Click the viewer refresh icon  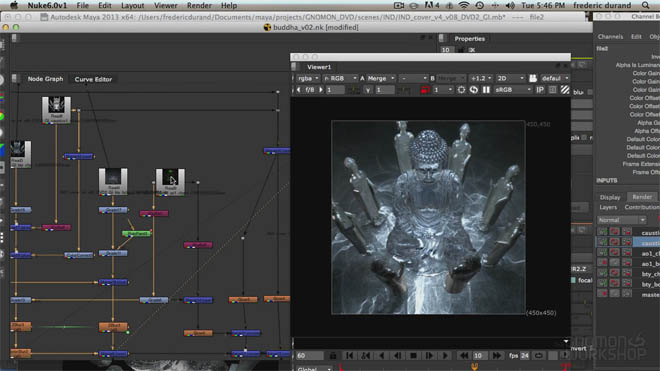pyautogui.click(x=474, y=90)
